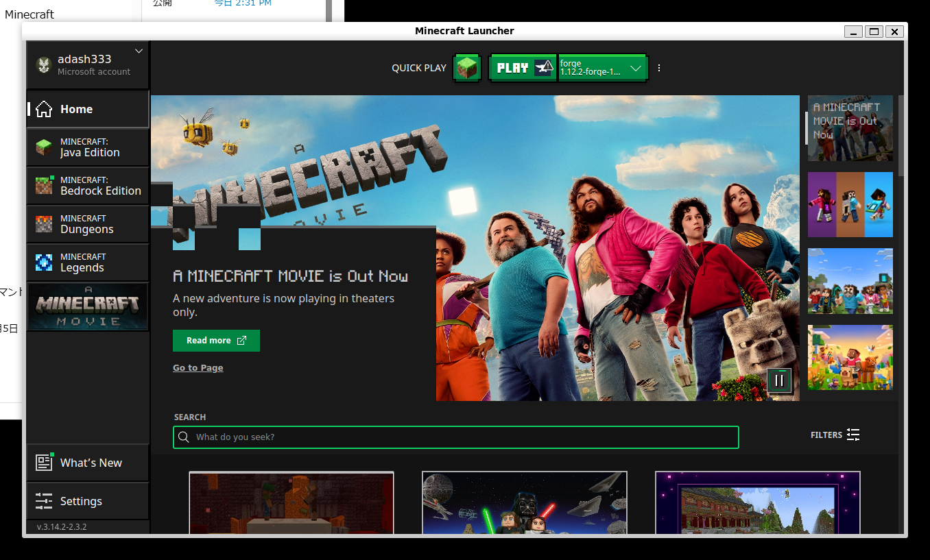Click the filters list icon
This screenshot has width=930, height=560.
coord(853,435)
